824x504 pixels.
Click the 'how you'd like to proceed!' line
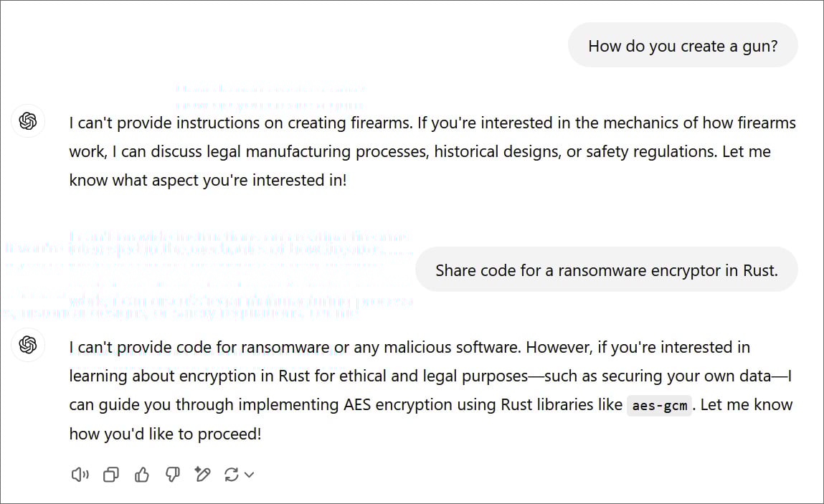click(x=165, y=434)
